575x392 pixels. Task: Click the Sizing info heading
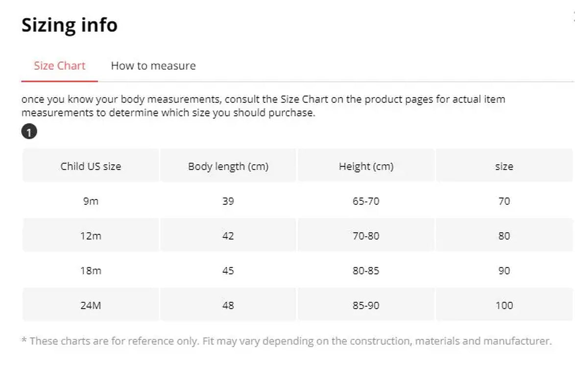(x=69, y=25)
